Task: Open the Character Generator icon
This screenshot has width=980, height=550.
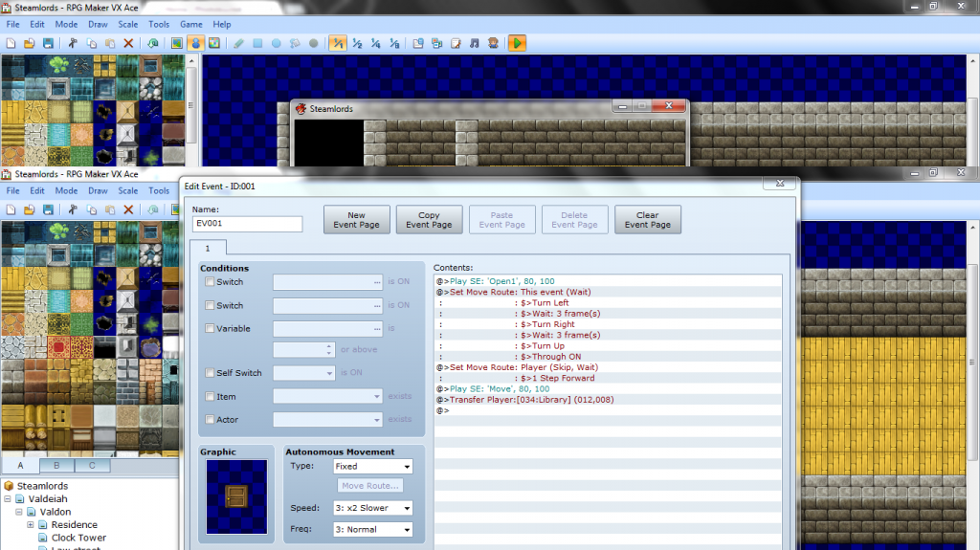Action: tap(493, 43)
